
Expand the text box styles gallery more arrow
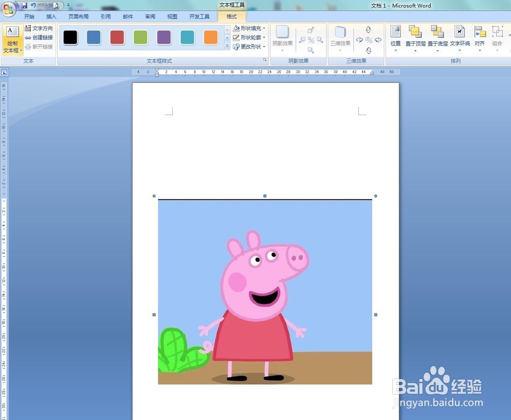[x=227, y=46]
